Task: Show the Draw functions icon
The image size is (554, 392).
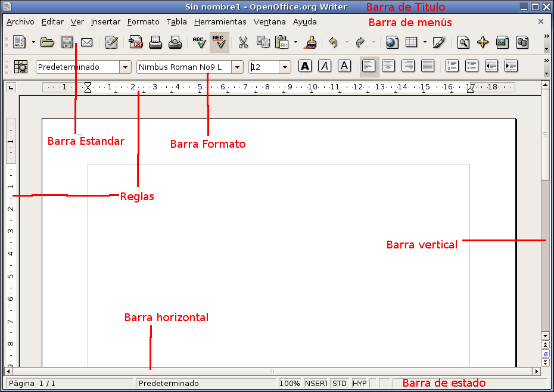Action: [438, 42]
